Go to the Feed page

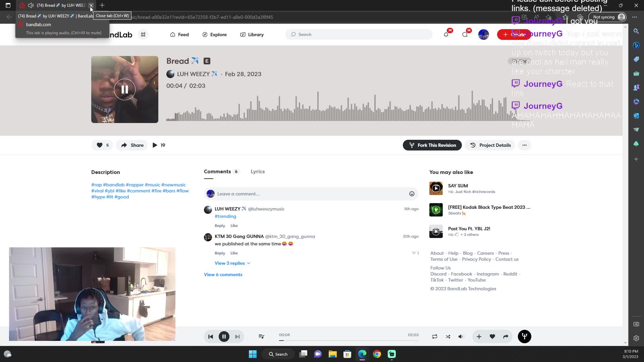coord(179,35)
